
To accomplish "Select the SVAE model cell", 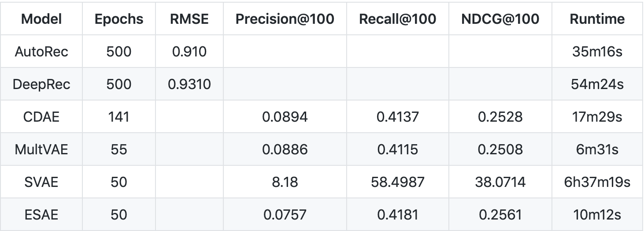I will pos(41,182).
